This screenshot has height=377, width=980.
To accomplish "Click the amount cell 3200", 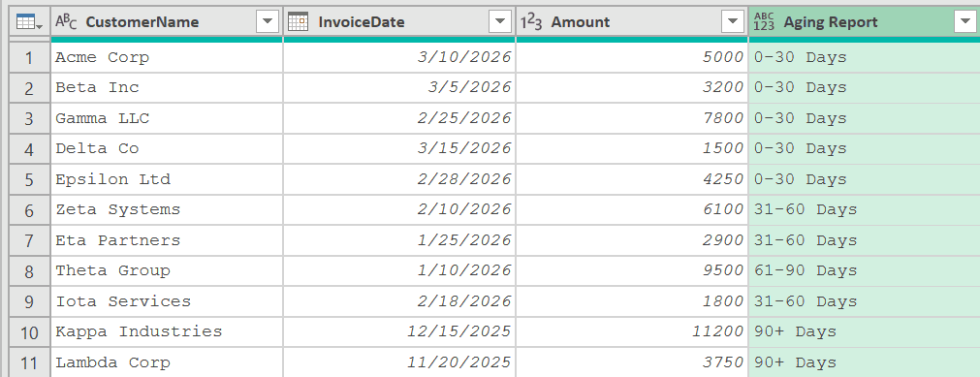I will coord(632,87).
